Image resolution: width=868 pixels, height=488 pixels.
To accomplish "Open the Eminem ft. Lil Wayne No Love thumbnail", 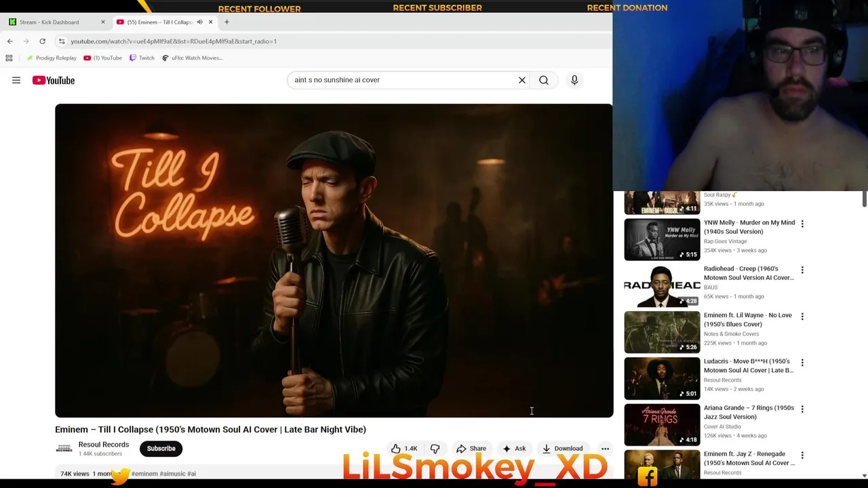I will (662, 332).
